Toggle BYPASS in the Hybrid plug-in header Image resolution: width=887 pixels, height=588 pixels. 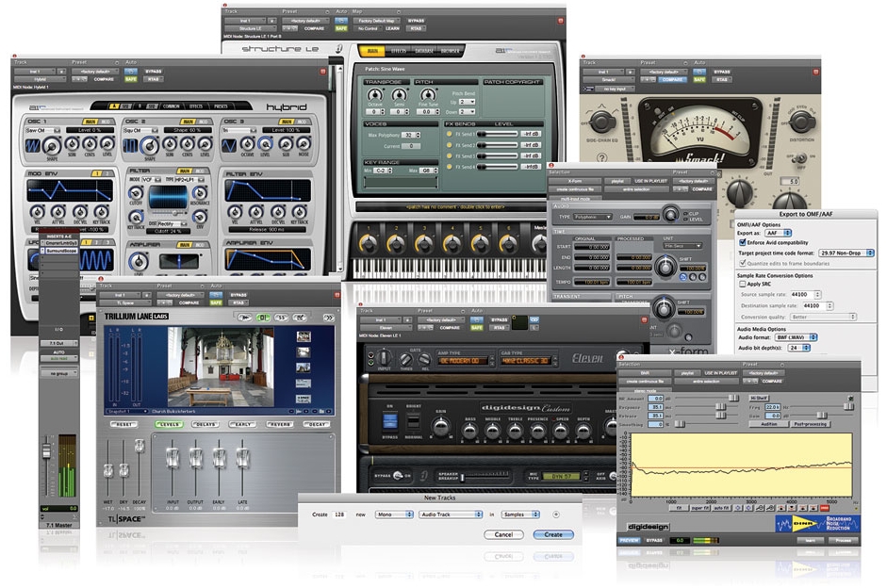click(154, 72)
